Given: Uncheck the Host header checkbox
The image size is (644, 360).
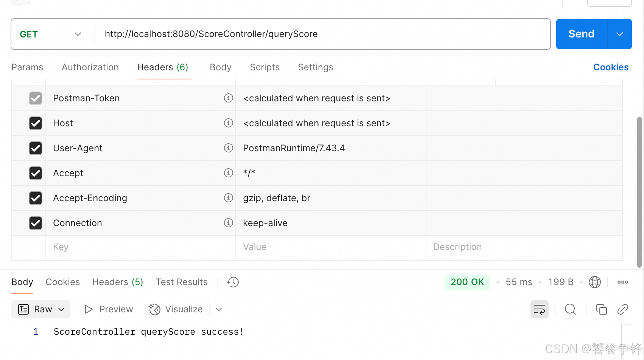Looking at the screenshot, I should [x=36, y=123].
